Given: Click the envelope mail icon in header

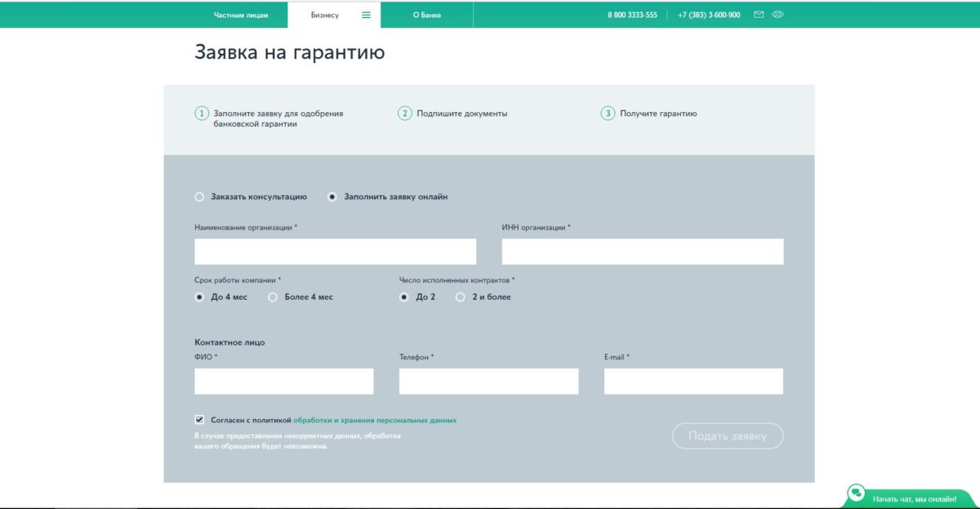Looking at the screenshot, I should (759, 15).
